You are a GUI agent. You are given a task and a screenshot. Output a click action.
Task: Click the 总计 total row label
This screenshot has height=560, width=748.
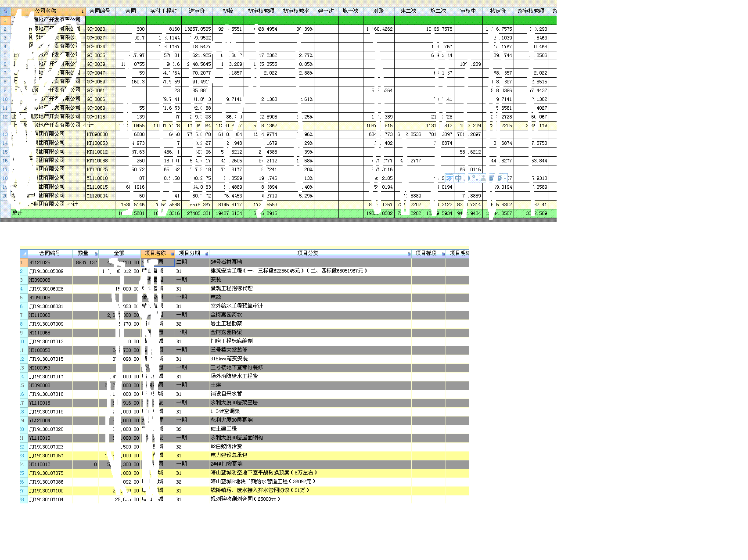[x=17, y=213]
